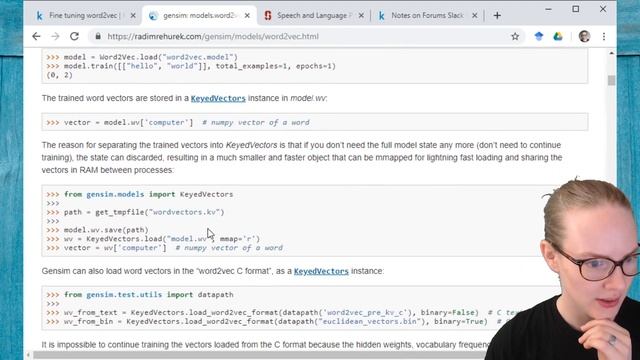Click the horizontal scrollbar left arrow
Image resolution: width=640 pixels, height=360 pixels.
[28, 355]
